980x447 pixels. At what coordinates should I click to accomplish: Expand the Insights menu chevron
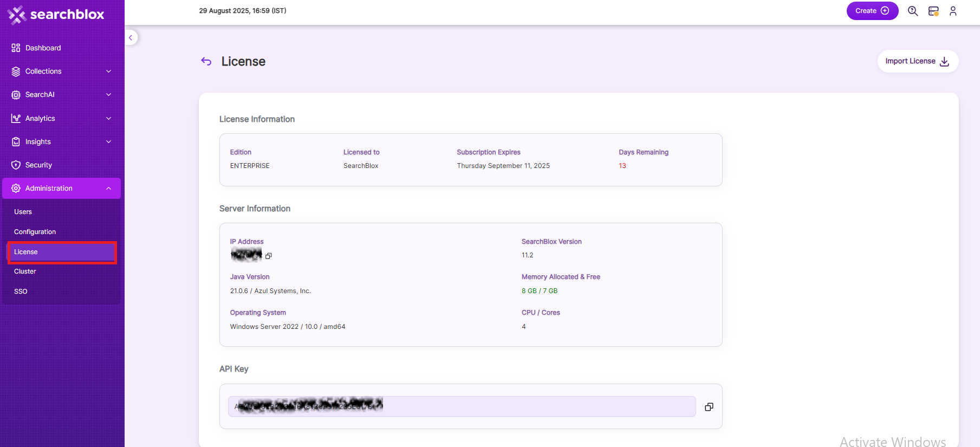pyautogui.click(x=108, y=141)
